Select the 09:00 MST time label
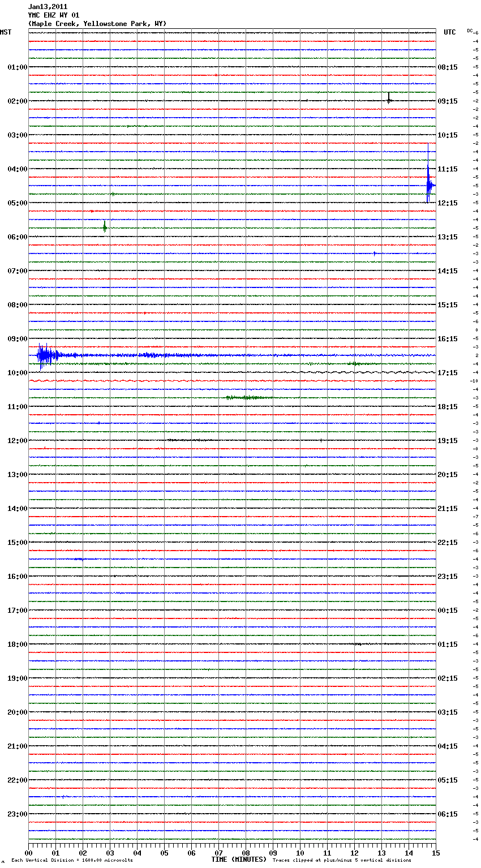481x868 pixels. (x=17, y=339)
